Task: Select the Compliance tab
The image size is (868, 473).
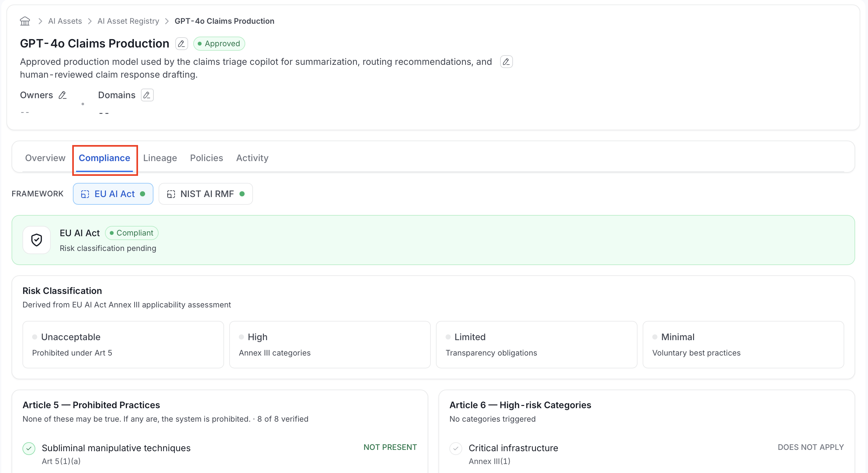Action: 104,158
